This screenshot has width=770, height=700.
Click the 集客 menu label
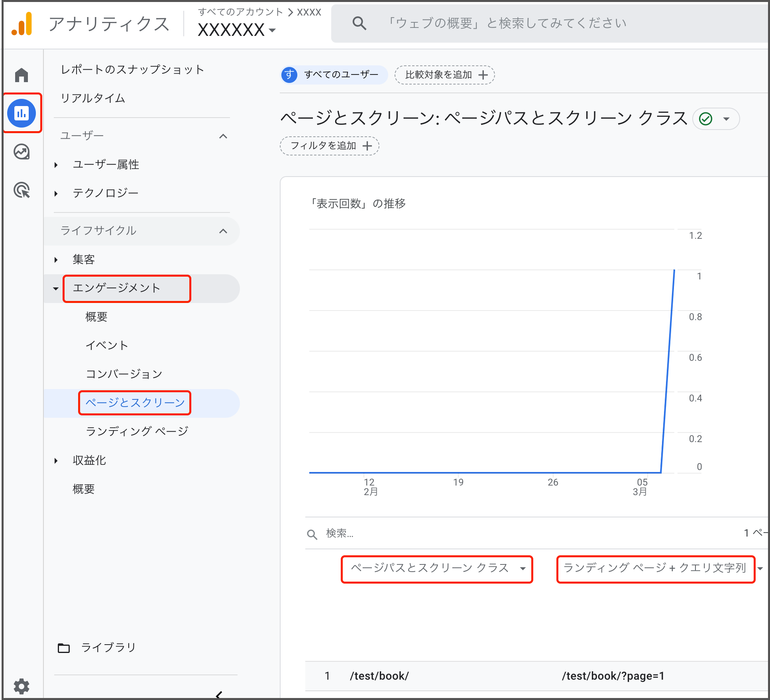(x=84, y=260)
